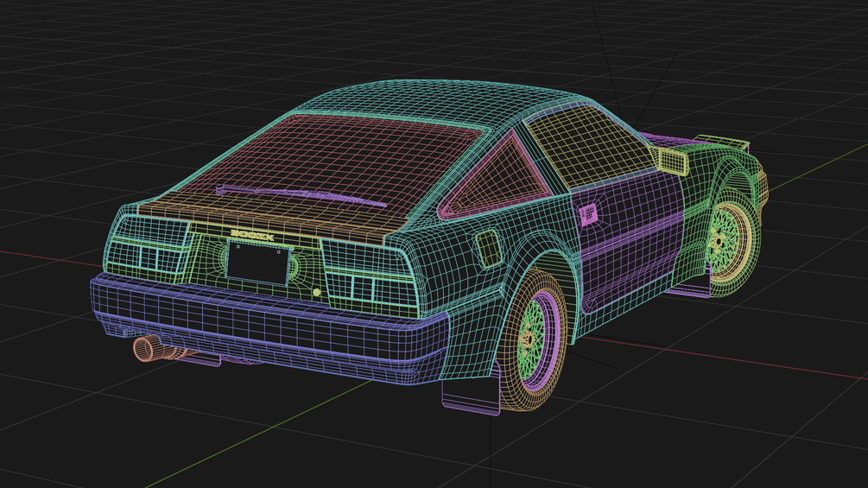The image size is (868, 488).
Task: Click the blank rear license plate
Action: [258, 263]
